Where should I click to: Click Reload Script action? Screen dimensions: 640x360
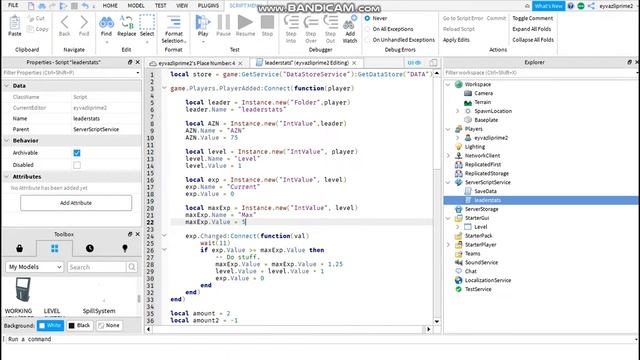tap(459, 29)
